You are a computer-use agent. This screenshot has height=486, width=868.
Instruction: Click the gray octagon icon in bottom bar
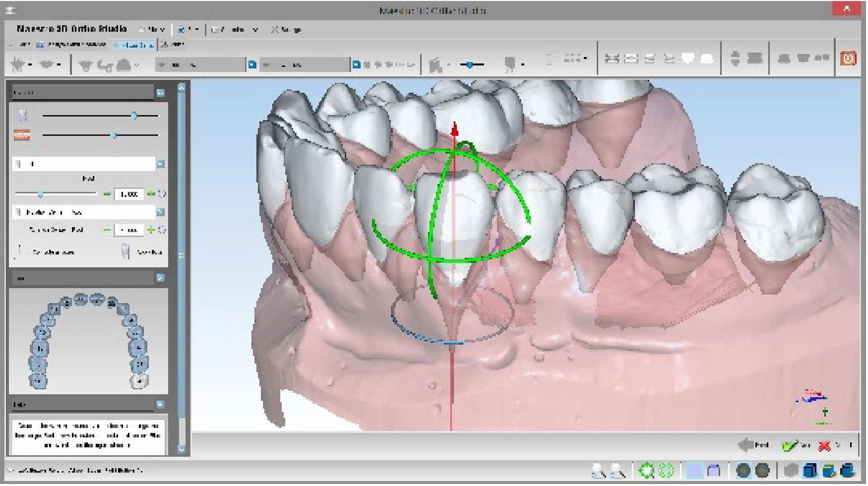[792, 470]
